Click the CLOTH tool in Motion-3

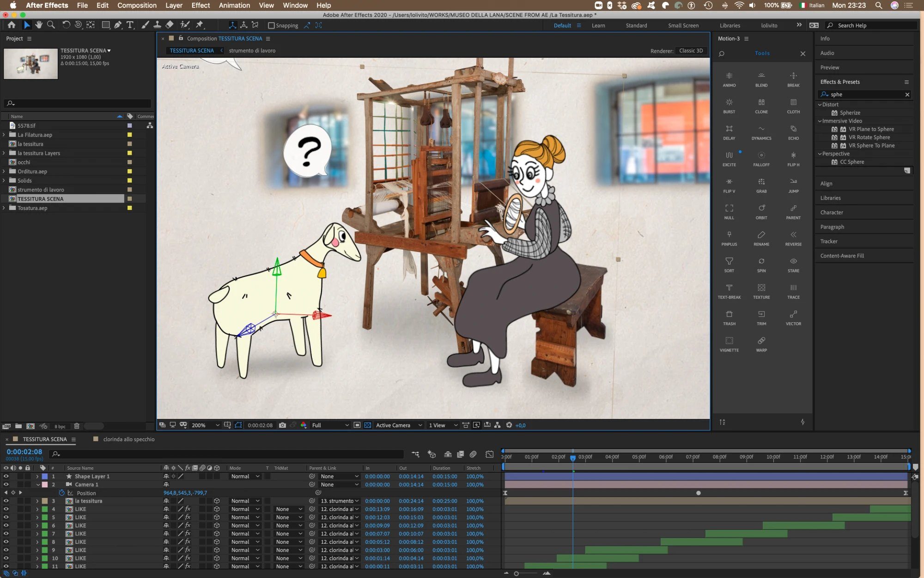click(x=793, y=106)
